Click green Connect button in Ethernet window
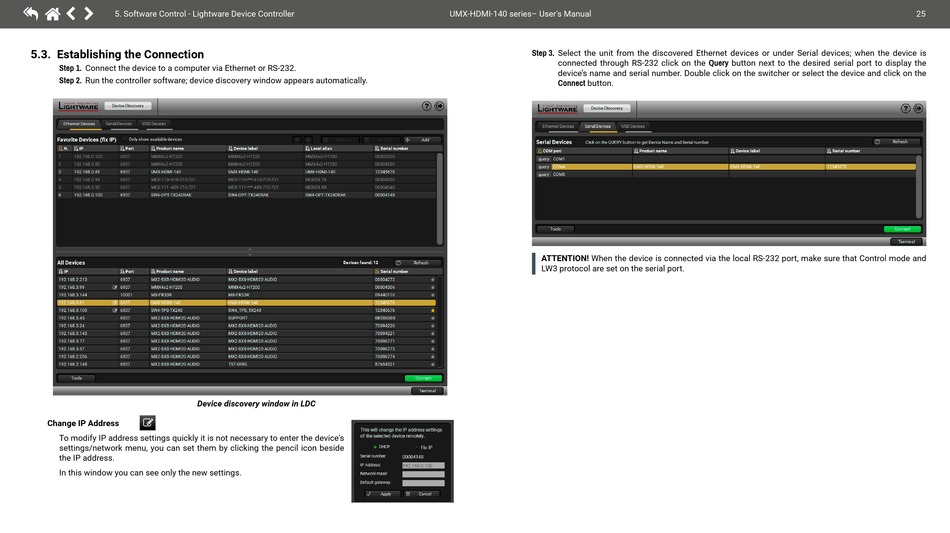The height and width of the screenshot is (533, 950). click(x=423, y=378)
